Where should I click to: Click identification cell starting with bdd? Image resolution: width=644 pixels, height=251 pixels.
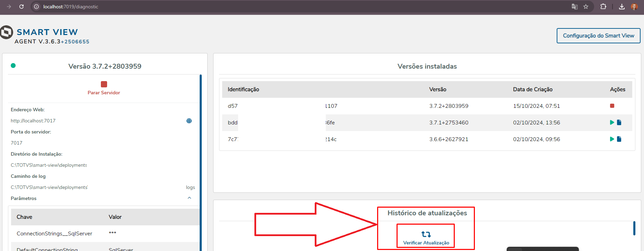click(x=281, y=123)
